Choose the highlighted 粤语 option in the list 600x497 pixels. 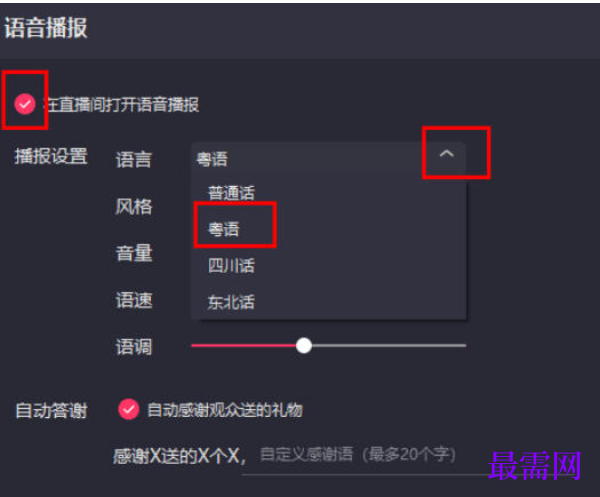click(x=223, y=229)
